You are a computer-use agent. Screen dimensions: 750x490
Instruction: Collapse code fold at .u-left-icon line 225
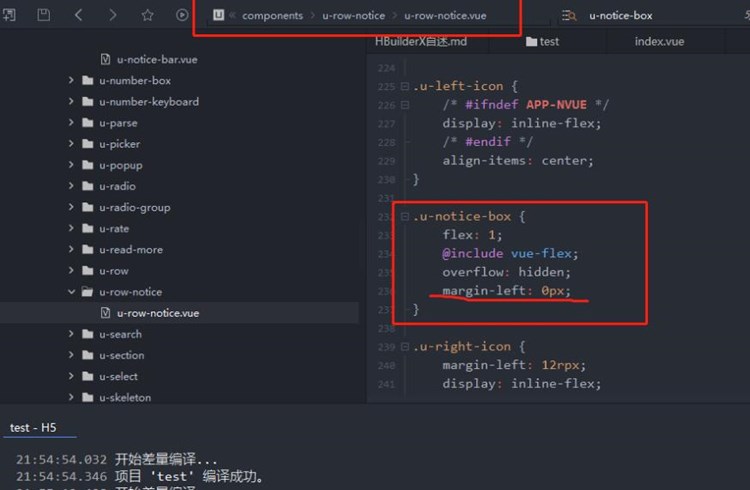(405, 86)
